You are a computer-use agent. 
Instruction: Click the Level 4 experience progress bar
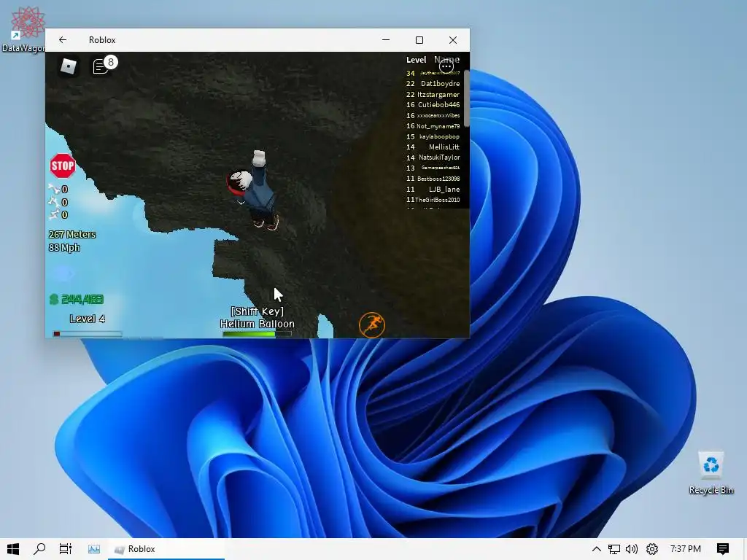[88, 333]
